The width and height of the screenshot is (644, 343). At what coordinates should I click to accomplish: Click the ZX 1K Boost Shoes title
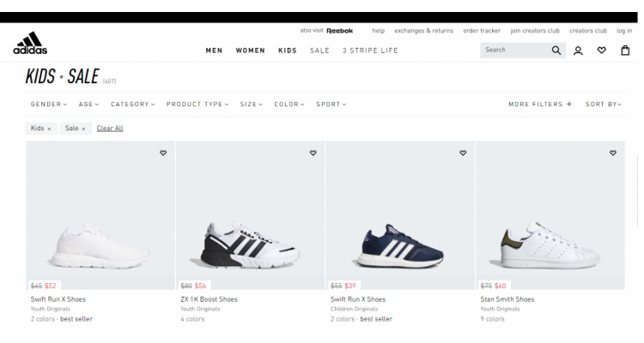(209, 299)
